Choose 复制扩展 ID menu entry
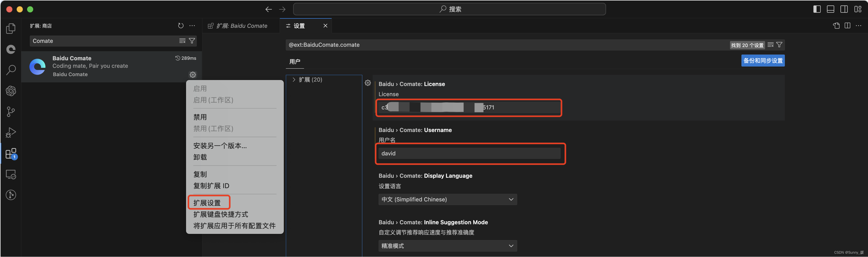Screen dimensions: 868x257 point(211,186)
